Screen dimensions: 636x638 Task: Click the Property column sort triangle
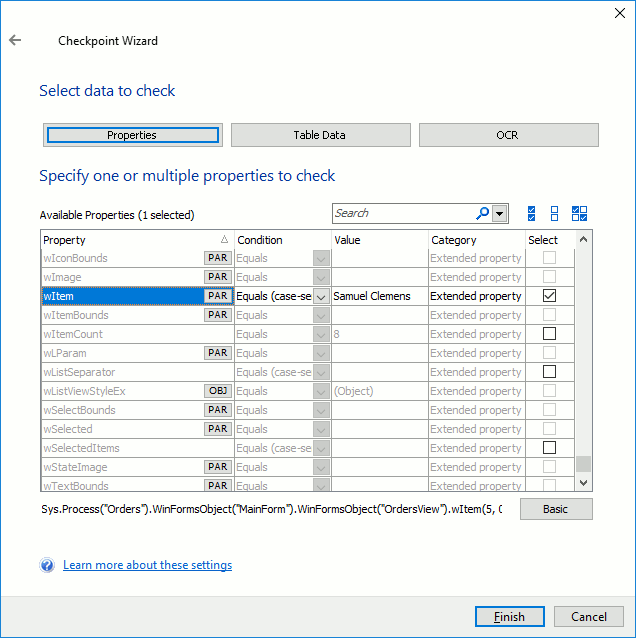pyautogui.click(x=224, y=239)
